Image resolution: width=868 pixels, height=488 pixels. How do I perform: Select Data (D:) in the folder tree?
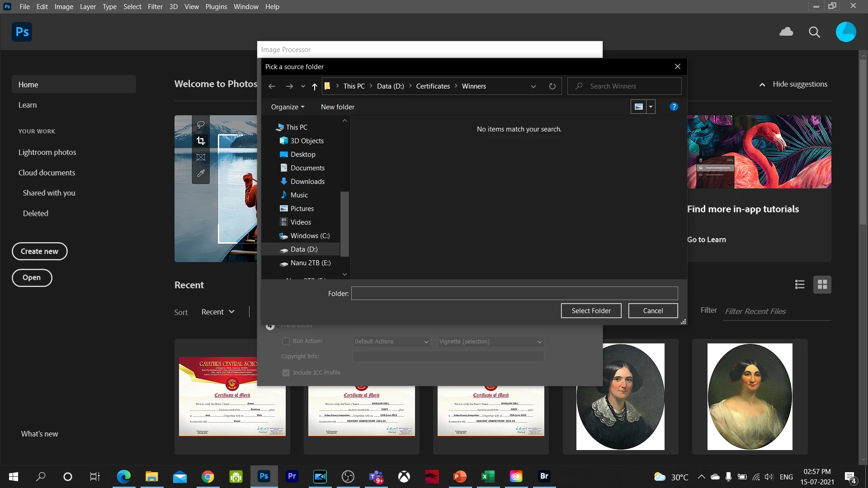304,249
